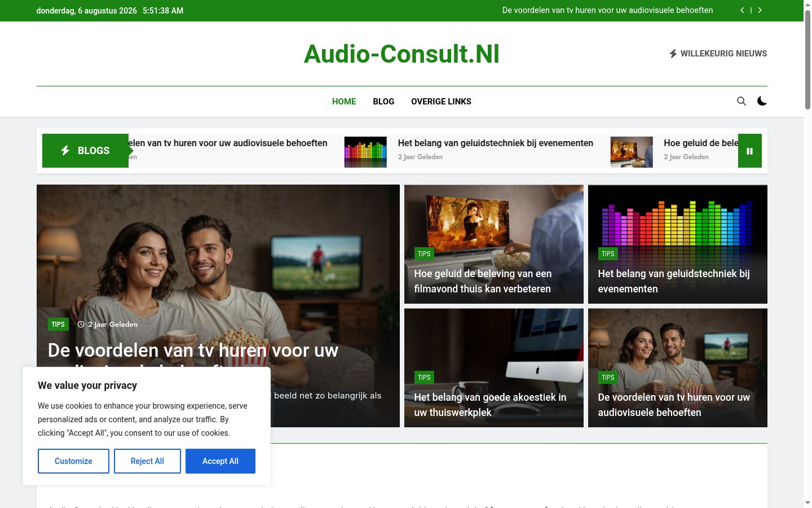The height and width of the screenshot is (508, 812).
Task: Open ticker headline on tv huren
Action: (228, 143)
